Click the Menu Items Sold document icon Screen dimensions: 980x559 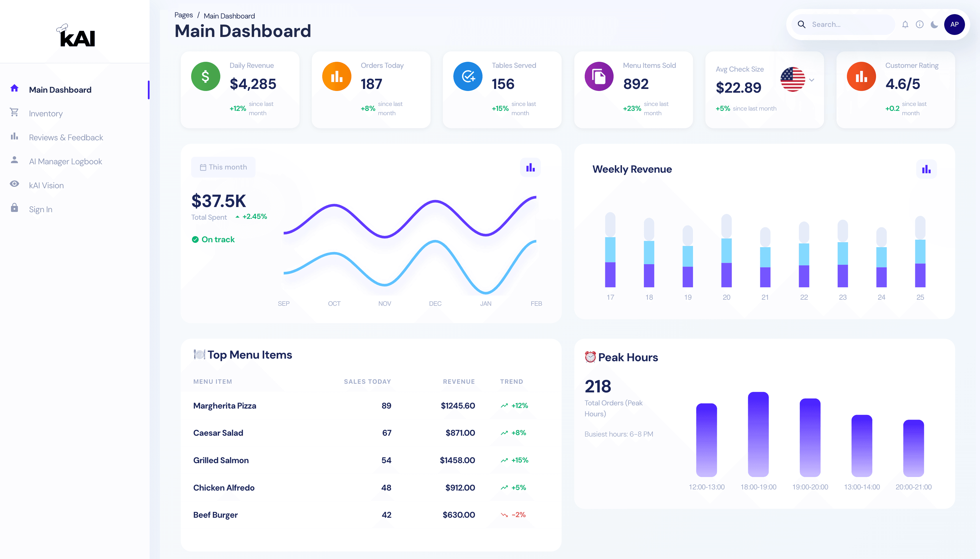(x=599, y=77)
